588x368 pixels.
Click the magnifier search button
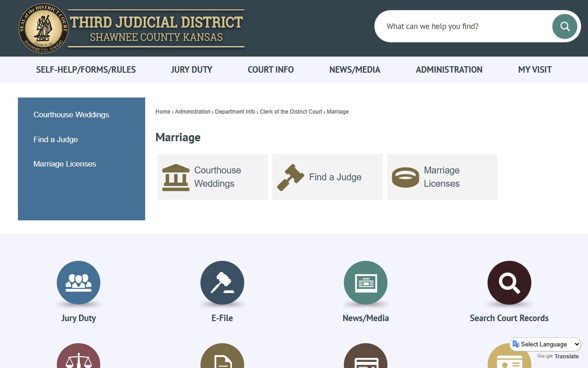point(565,26)
